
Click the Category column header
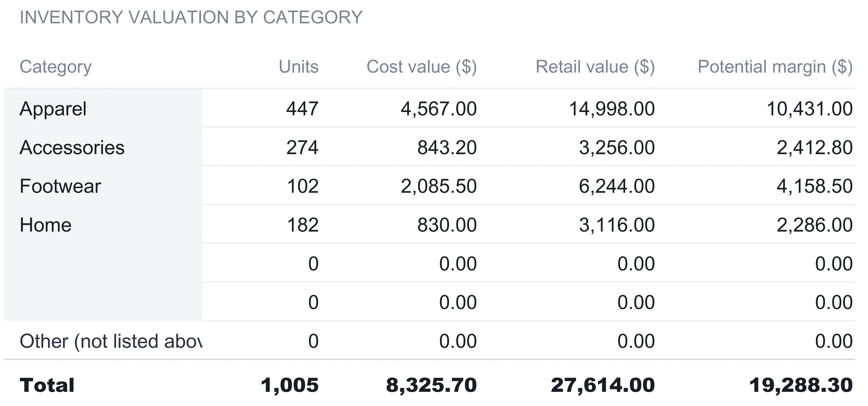(x=56, y=67)
